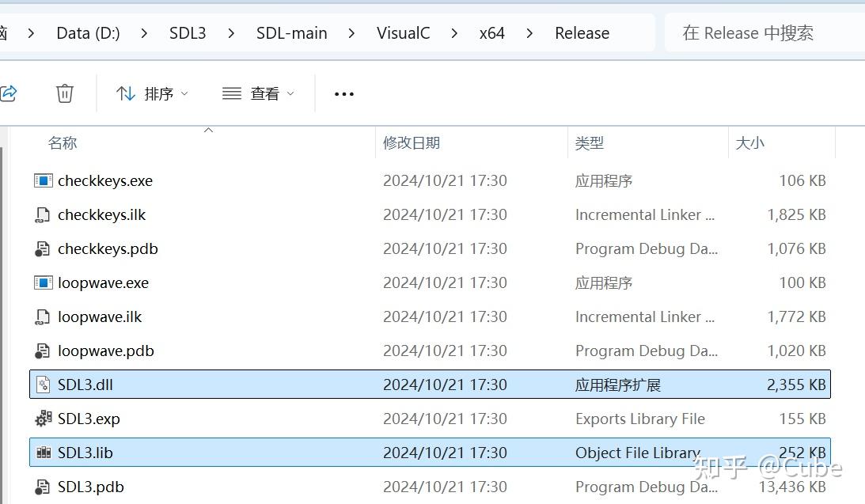Select the SDL3.lib library file icon

click(x=44, y=453)
